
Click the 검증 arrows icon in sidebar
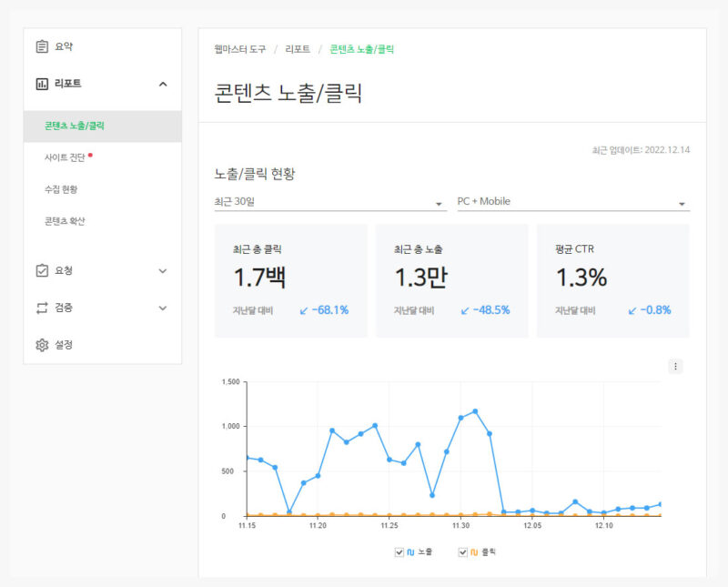(x=42, y=308)
